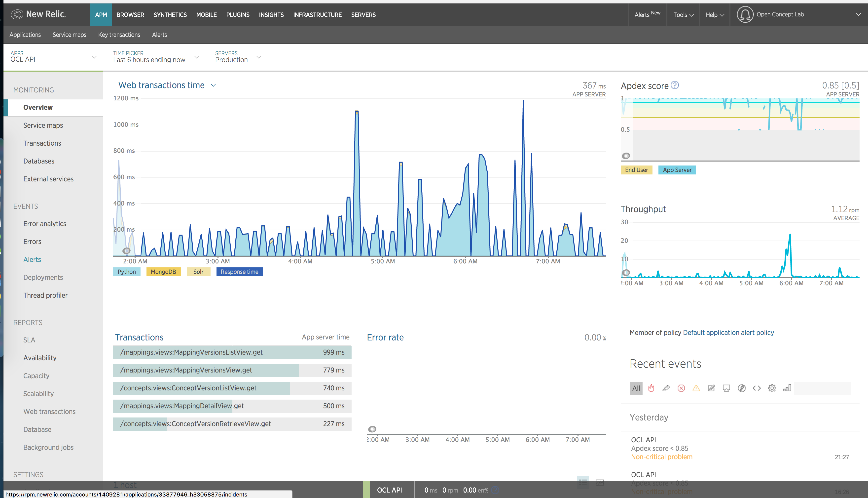Switch to the BROWSER tab
868x498 pixels.
point(130,15)
